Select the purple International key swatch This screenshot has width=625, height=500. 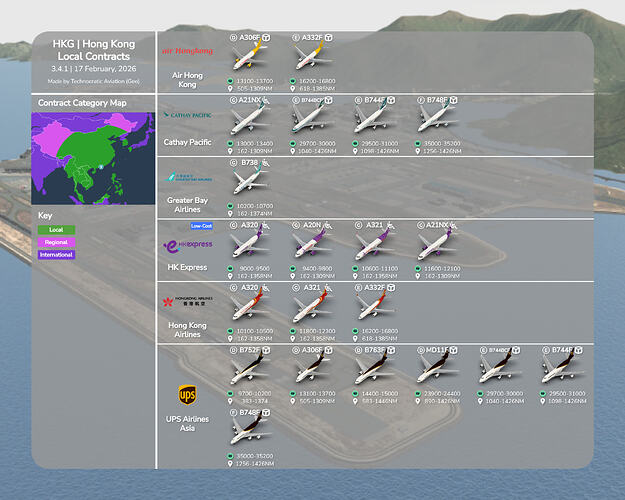click(x=56, y=254)
